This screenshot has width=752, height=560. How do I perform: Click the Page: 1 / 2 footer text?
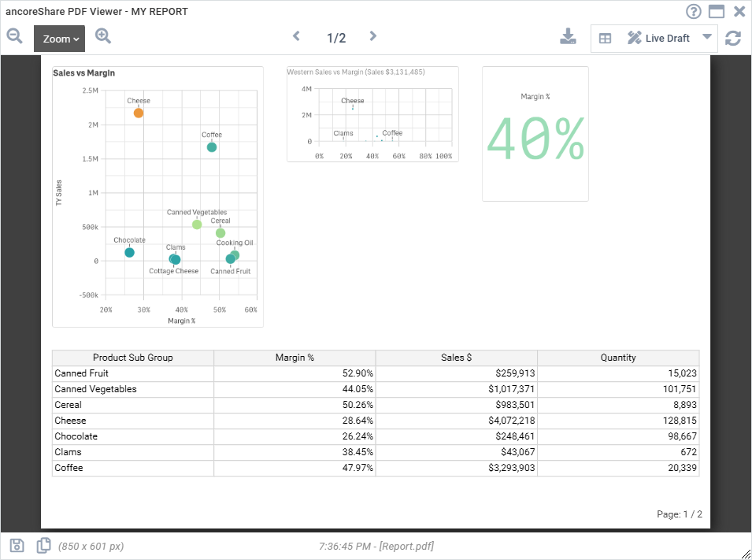(x=679, y=514)
